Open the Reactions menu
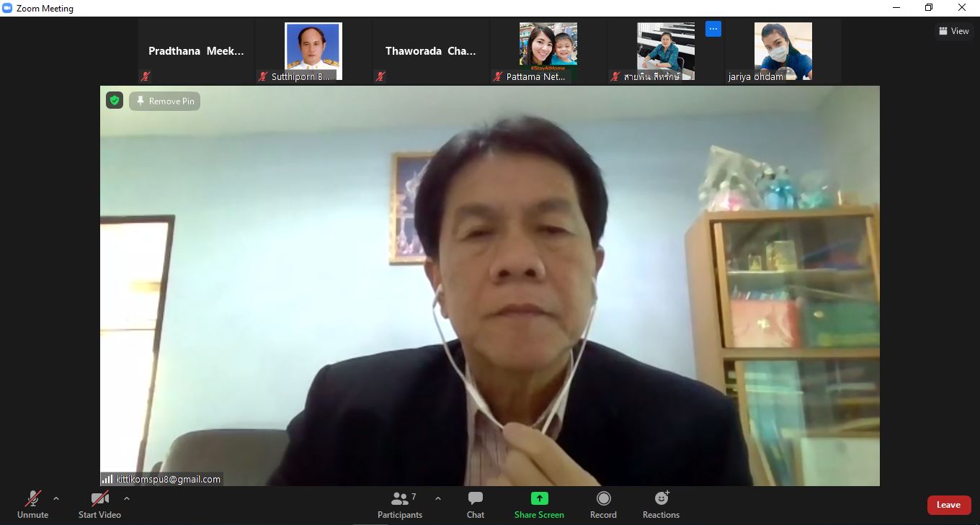Image resolution: width=980 pixels, height=525 pixels. (x=661, y=505)
